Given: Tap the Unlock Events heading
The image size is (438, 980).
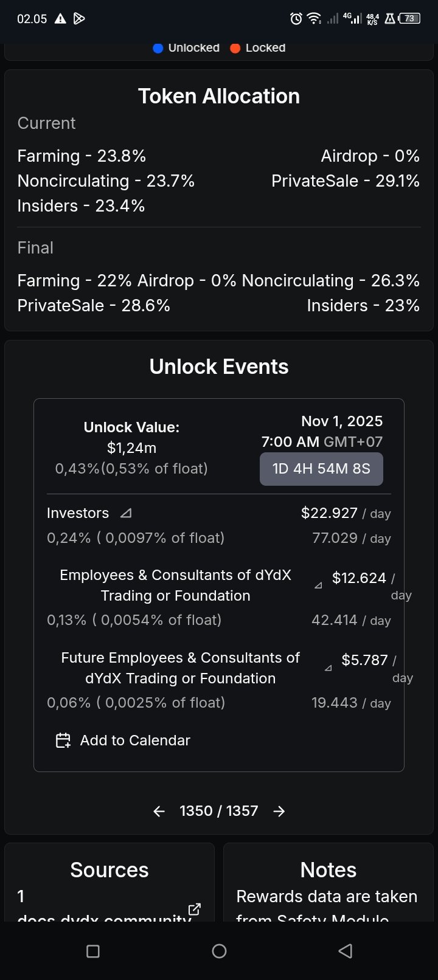Looking at the screenshot, I should [x=219, y=367].
